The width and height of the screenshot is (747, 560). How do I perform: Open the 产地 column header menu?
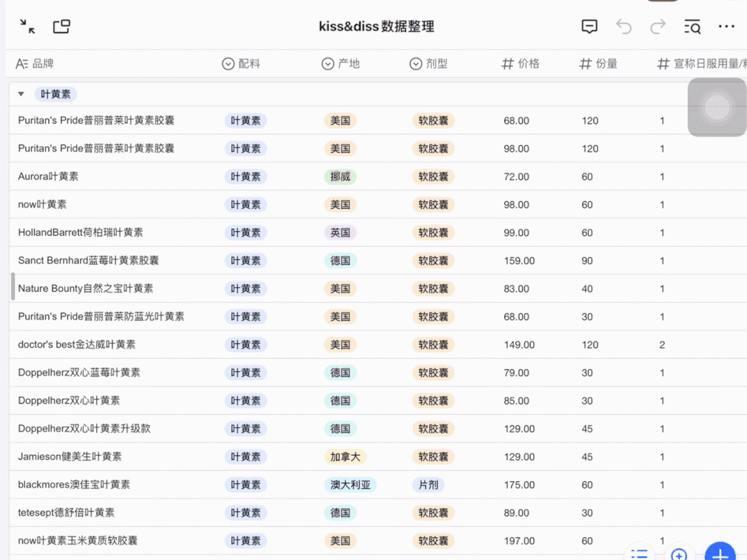(x=340, y=64)
